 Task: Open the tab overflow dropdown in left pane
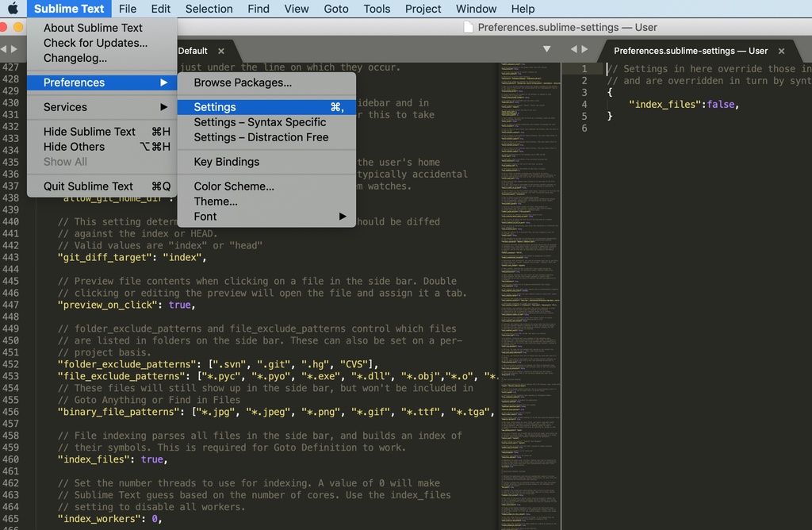(546, 49)
